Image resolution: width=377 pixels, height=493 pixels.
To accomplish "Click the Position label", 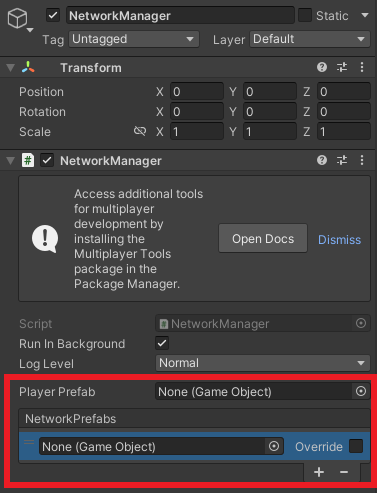I will [41, 92].
